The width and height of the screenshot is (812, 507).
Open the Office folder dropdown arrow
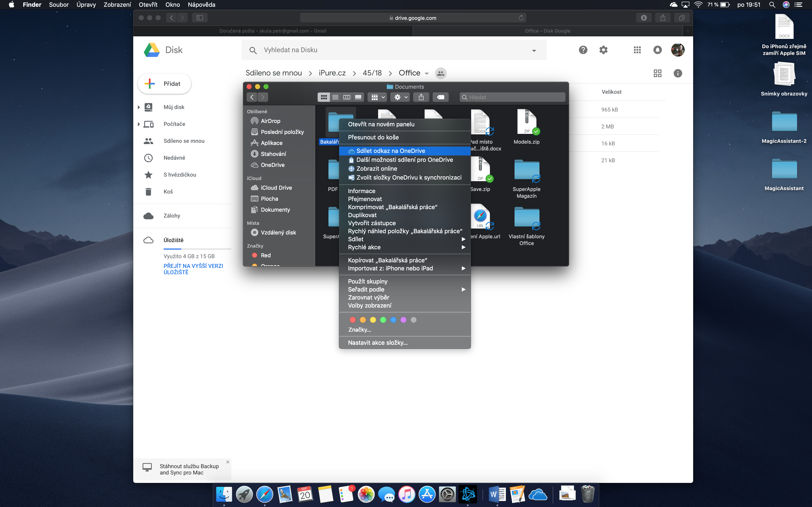[427, 74]
